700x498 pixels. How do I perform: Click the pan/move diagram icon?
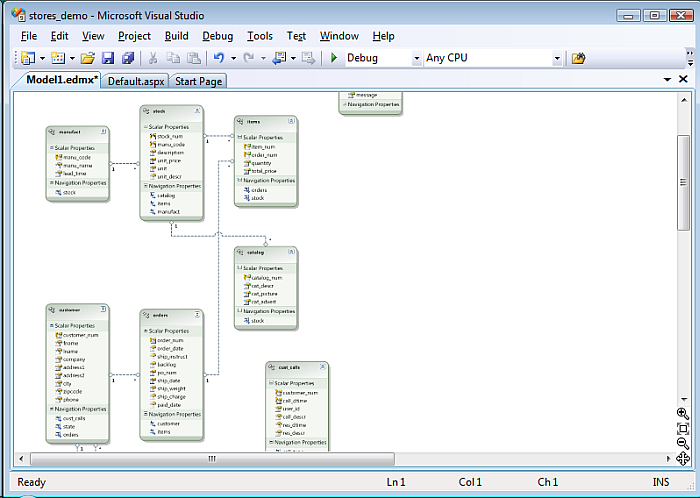click(x=683, y=459)
